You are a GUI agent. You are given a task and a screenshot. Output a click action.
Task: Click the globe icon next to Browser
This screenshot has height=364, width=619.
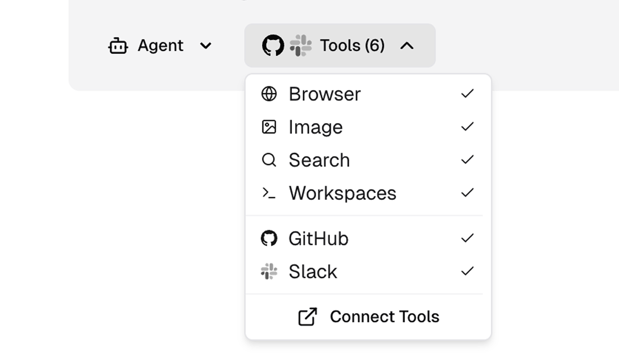(269, 94)
